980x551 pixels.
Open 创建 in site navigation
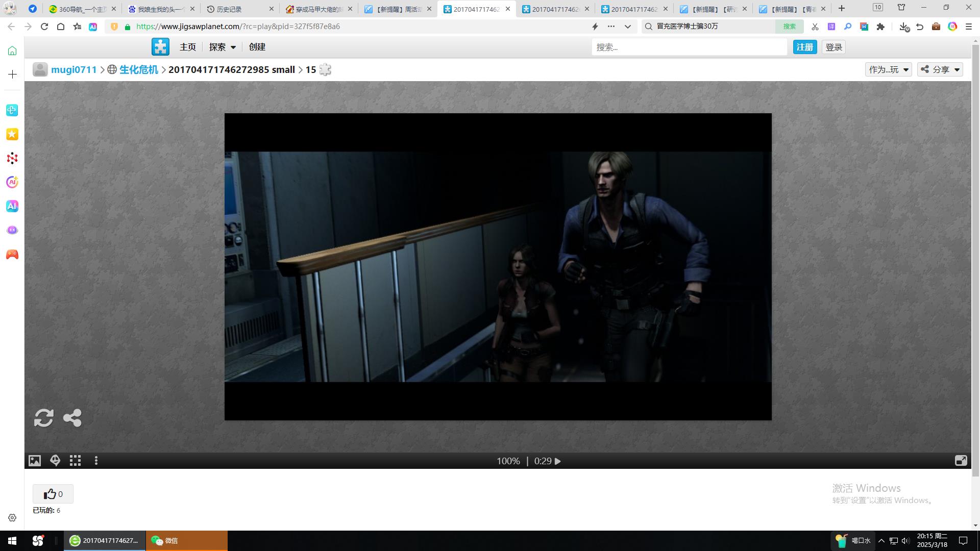tap(257, 47)
